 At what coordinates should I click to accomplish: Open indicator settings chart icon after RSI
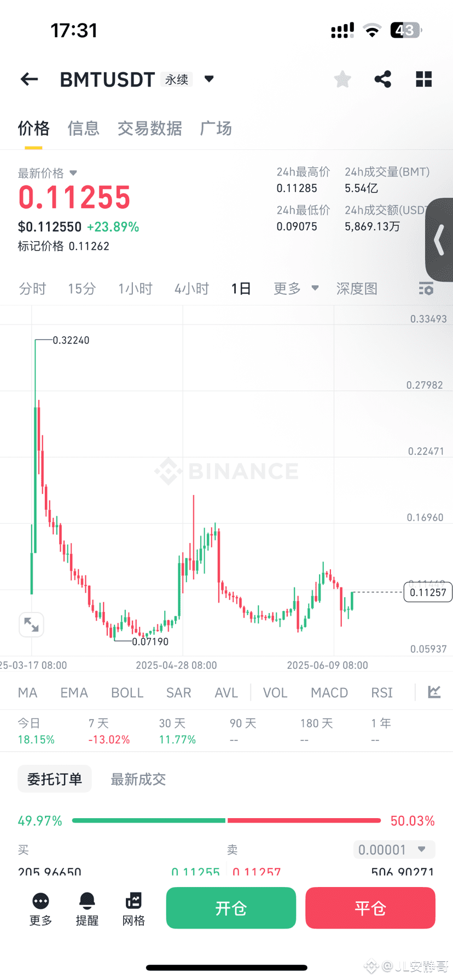(434, 692)
